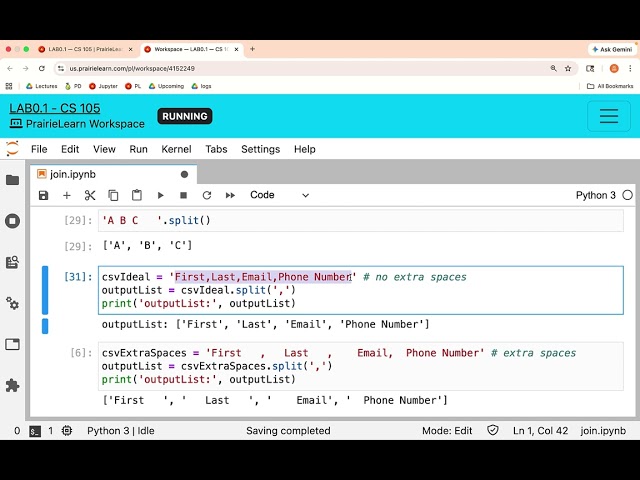Switch to the LAB0.1 PrairieLearn browser tab
This screenshot has height=480, width=640.
point(86,49)
